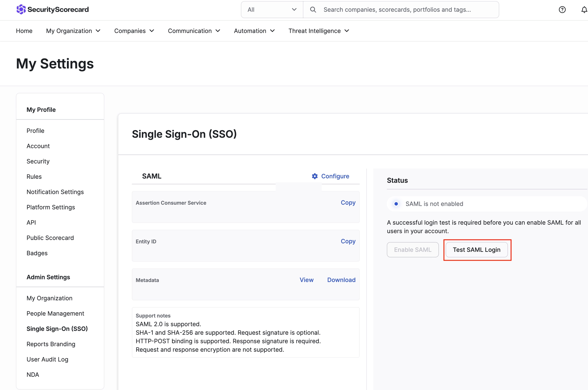Go to the Home tab

[24, 31]
